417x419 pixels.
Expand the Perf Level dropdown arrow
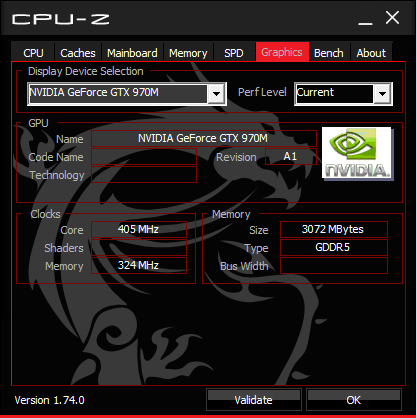(382, 94)
